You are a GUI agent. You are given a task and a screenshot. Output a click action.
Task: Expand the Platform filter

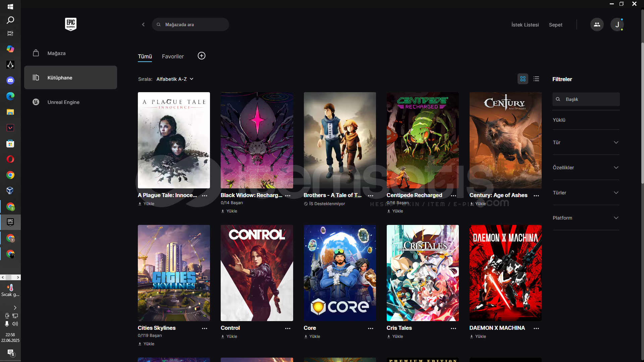point(586,218)
